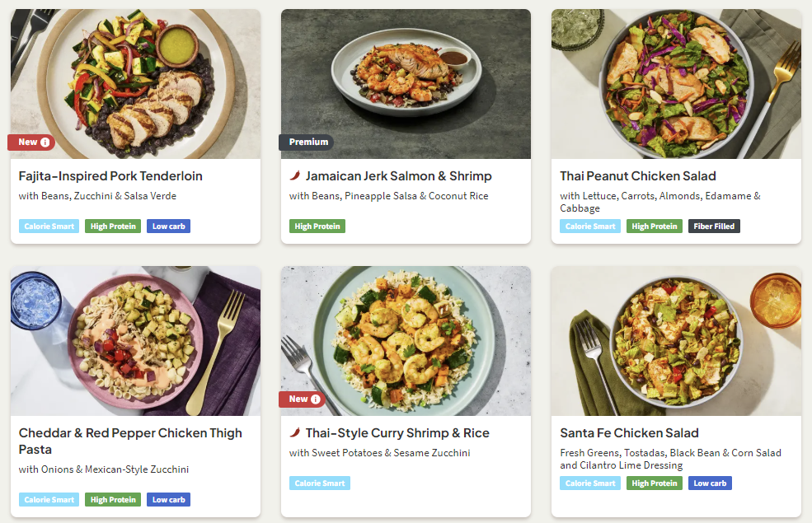The width and height of the screenshot is (812, 523).
Task: Click High Protein tag on Jamaican salmon card
Action: coord(317,226)
